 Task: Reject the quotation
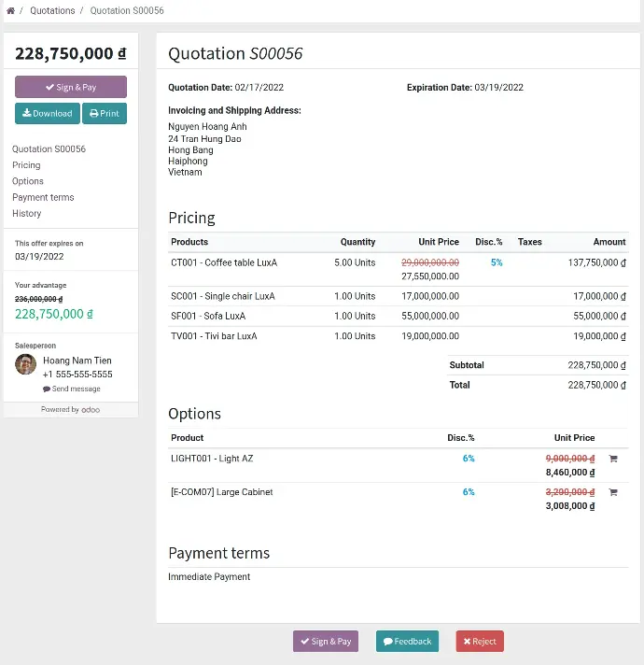coord(480,642)
